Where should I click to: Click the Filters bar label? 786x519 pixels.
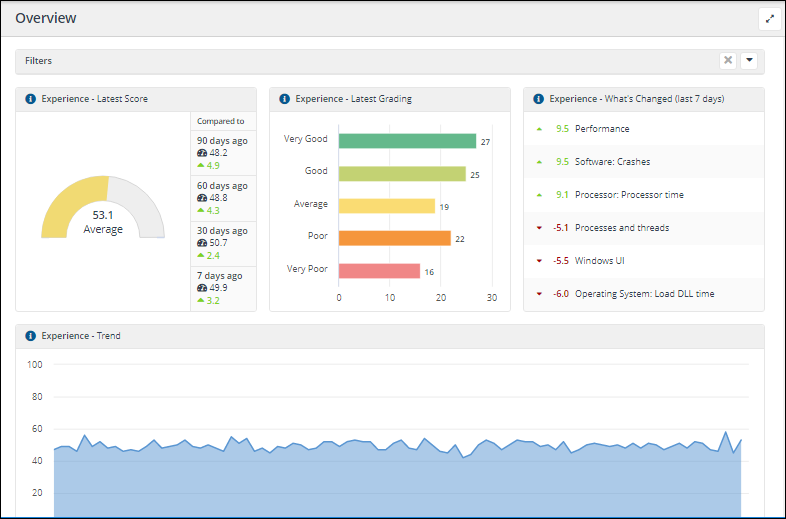[x=39, y=61]
